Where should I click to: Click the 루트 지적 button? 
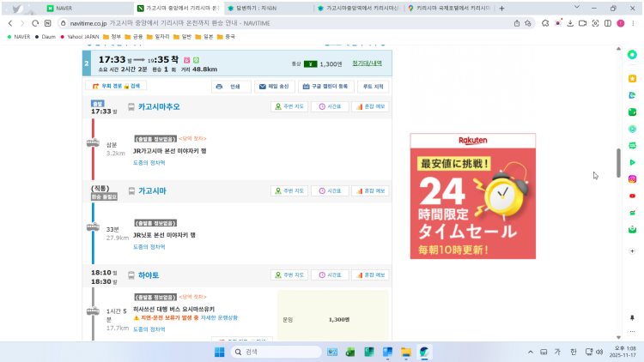click(x=374, y=87)
